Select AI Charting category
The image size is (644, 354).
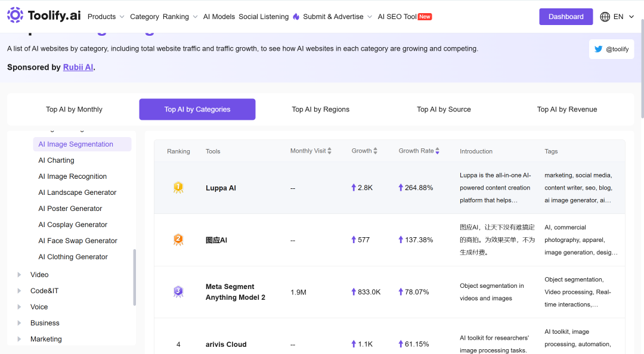pos(56,160)
